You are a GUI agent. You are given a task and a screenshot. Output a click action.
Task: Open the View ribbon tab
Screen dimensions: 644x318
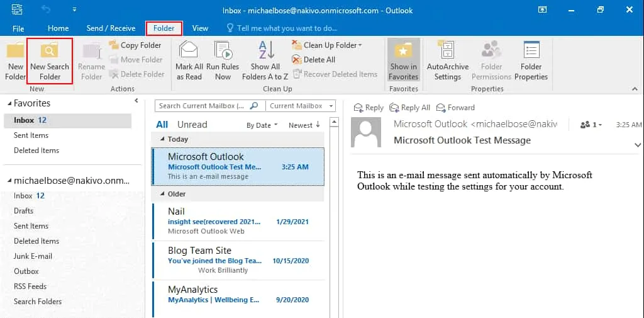[200, 28]
